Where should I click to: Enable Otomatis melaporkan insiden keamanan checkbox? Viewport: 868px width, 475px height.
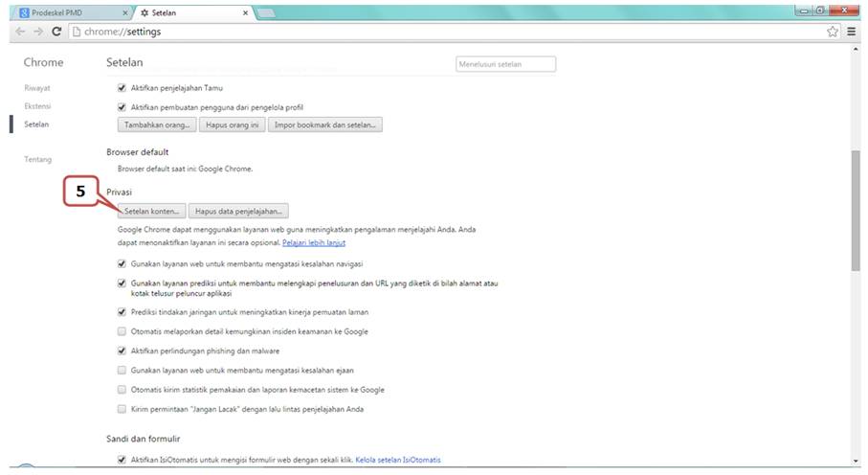click(x=122, y=331)
